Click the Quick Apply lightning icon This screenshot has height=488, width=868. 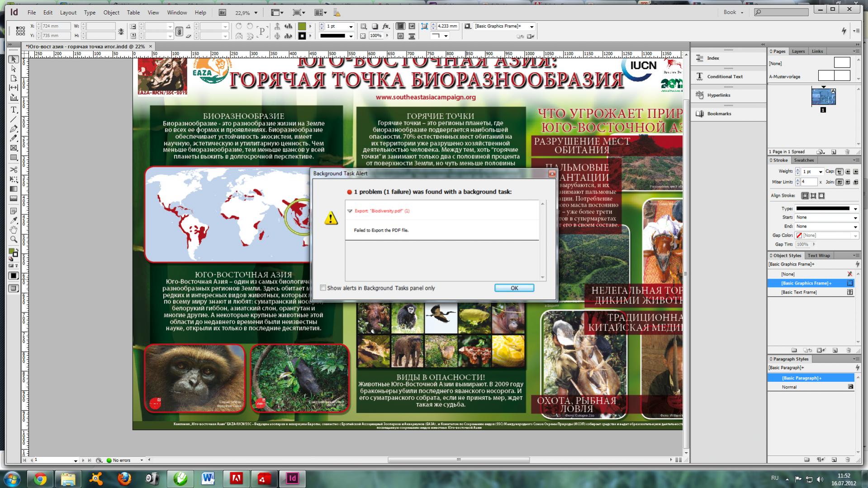pos(844,31)
